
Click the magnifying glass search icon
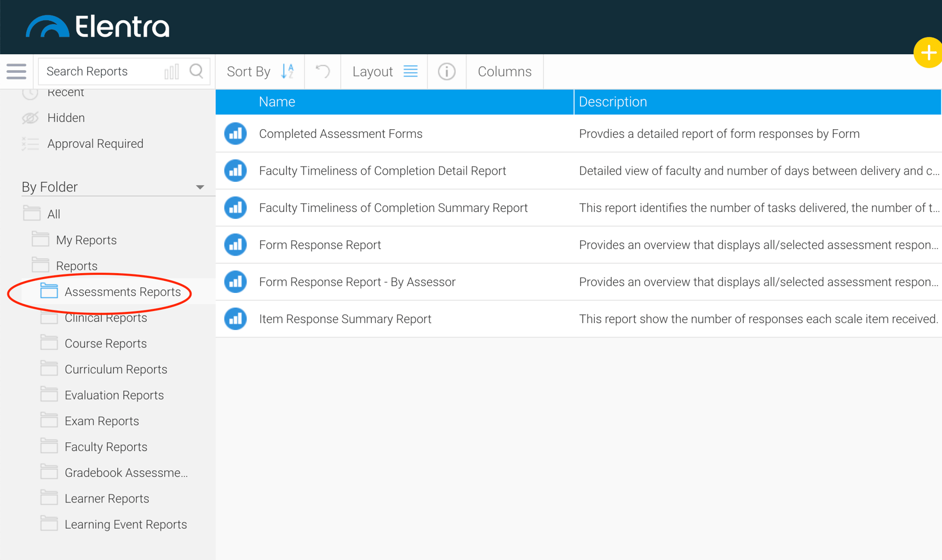point(196,71)
